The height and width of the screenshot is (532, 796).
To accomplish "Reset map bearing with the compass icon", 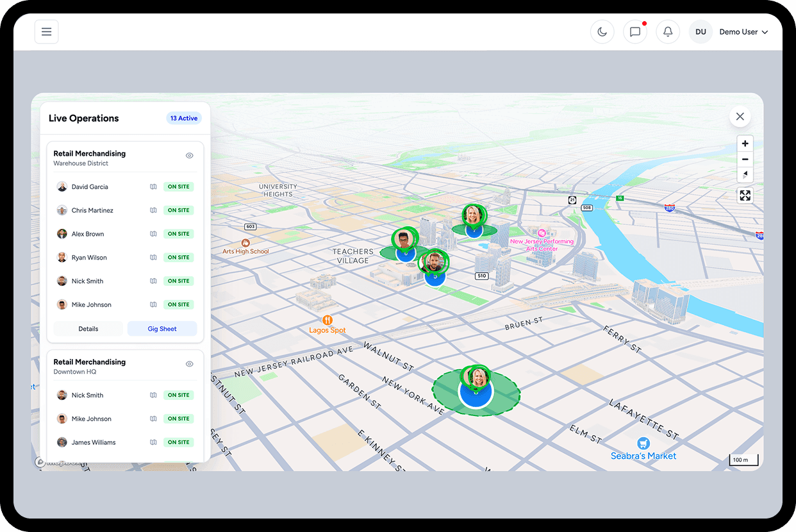I will click(x=745, y=174).
